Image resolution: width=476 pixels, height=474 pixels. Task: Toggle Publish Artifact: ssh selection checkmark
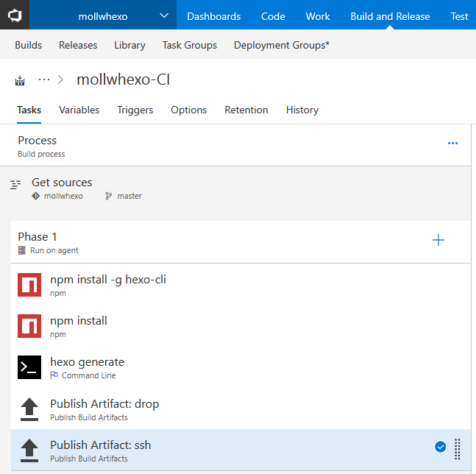click(440, 447)
